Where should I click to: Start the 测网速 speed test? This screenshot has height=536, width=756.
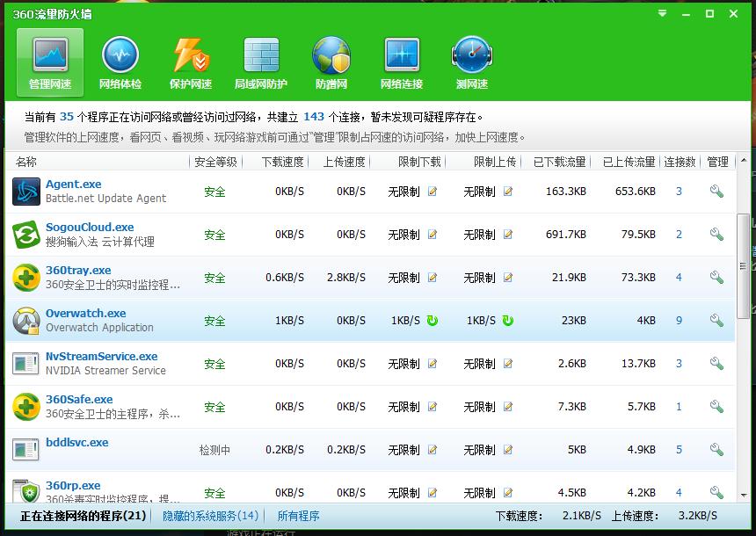click(471, 60)
